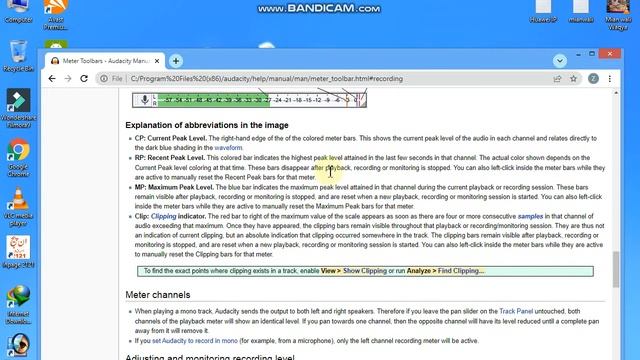Go back to the previous page

tap(52, 78)
